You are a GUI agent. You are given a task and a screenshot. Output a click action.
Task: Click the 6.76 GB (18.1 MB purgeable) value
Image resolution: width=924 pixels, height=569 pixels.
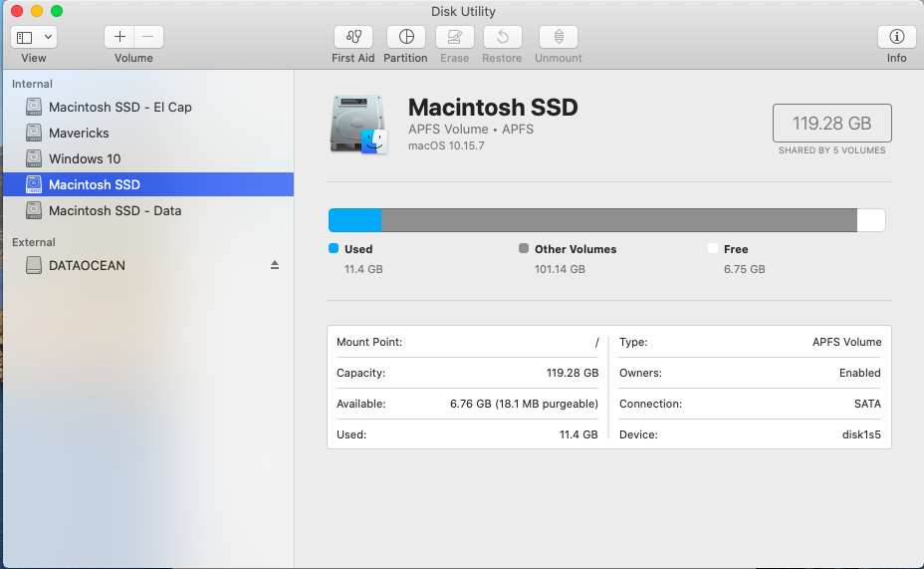click(524, 404)
